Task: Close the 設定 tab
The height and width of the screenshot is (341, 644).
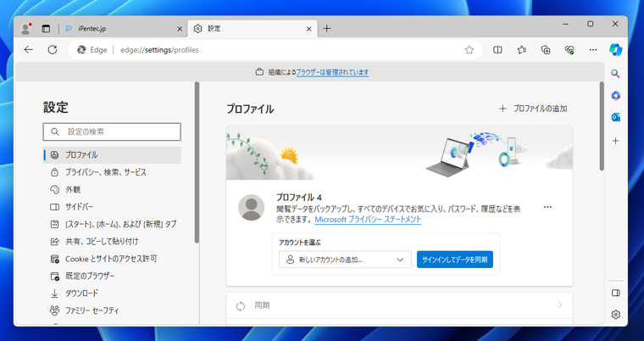Action: (308, 29)
